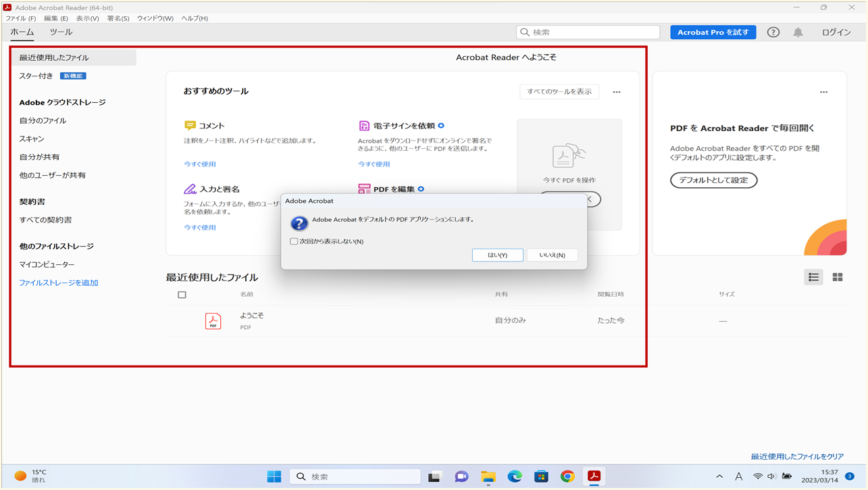Image resolution: width=868 pixels, height=490 pixels.
Task: Open File Explorer from taskbar
Action: [488, 476]
